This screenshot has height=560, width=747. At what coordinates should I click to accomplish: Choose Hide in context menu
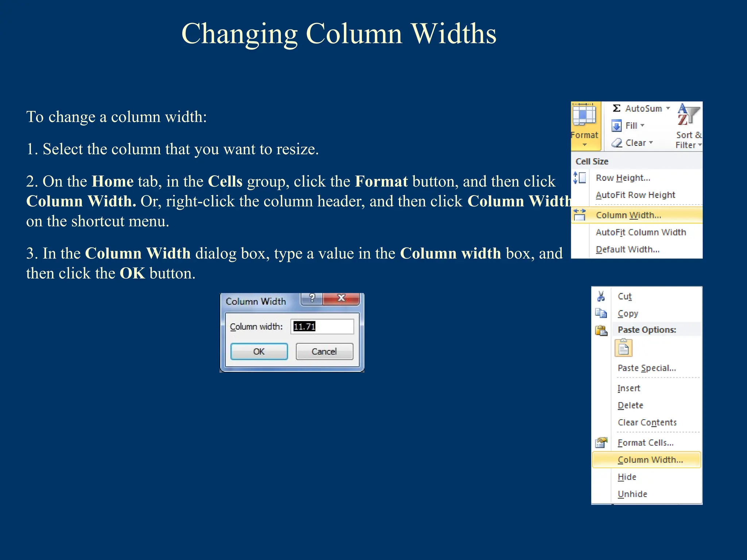[646, 477]
